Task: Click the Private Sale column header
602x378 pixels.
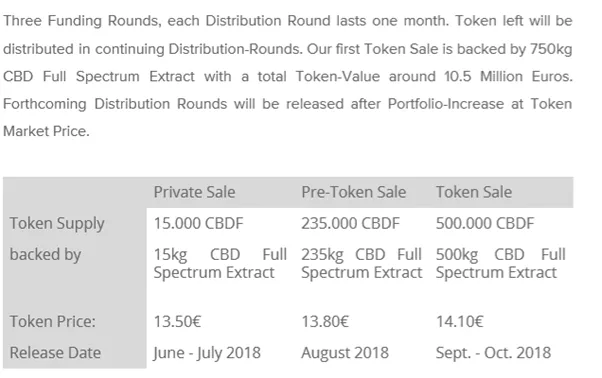Action: [x=194, y=192]
